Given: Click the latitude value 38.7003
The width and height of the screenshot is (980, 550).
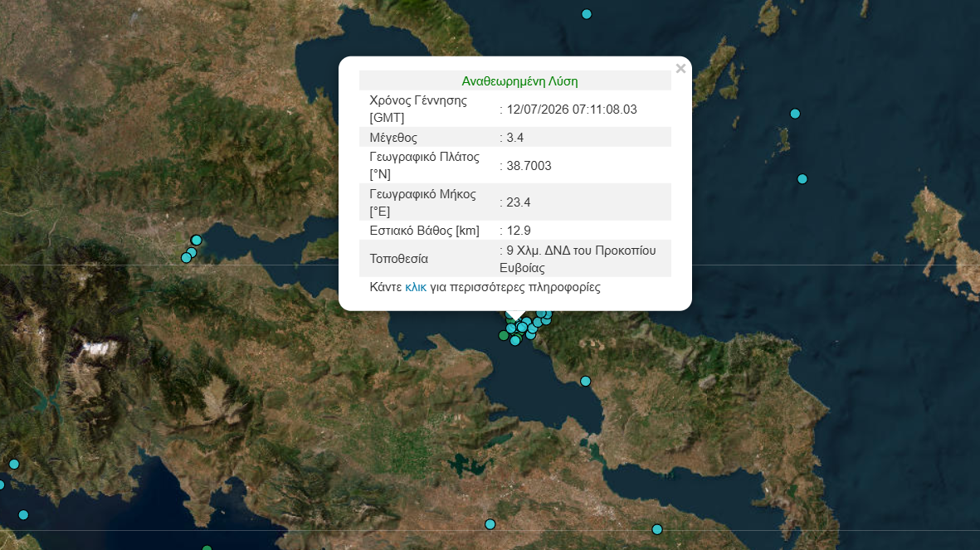Looking at the screenshot, I should [529, 166].
